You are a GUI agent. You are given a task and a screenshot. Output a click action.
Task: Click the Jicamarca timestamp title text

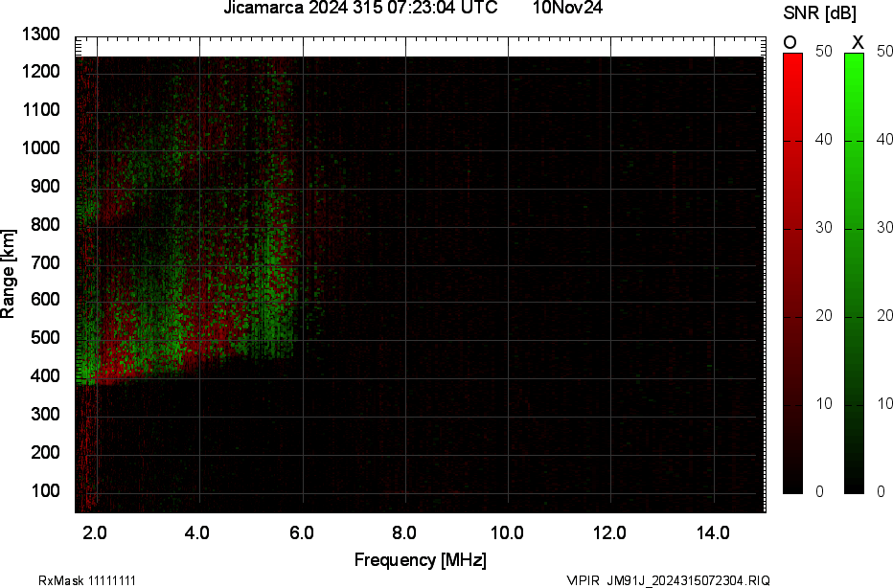[x=360, y=9]
